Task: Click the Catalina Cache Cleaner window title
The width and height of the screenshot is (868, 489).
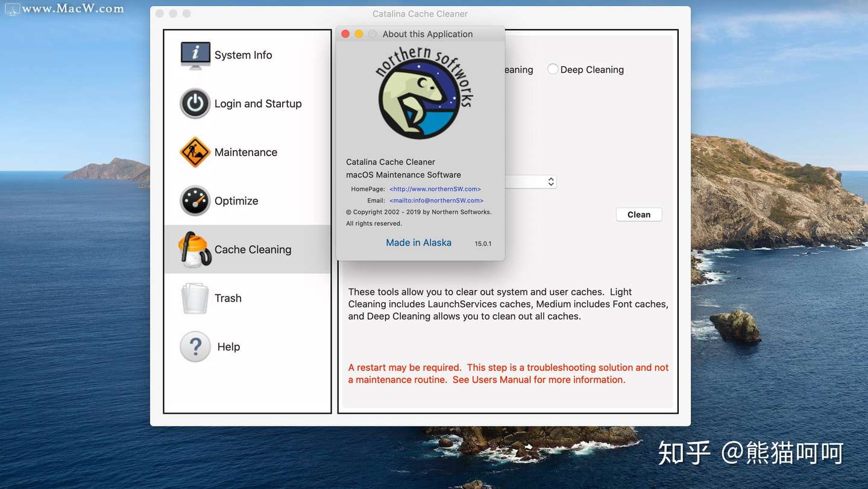Action: (420, 14)
